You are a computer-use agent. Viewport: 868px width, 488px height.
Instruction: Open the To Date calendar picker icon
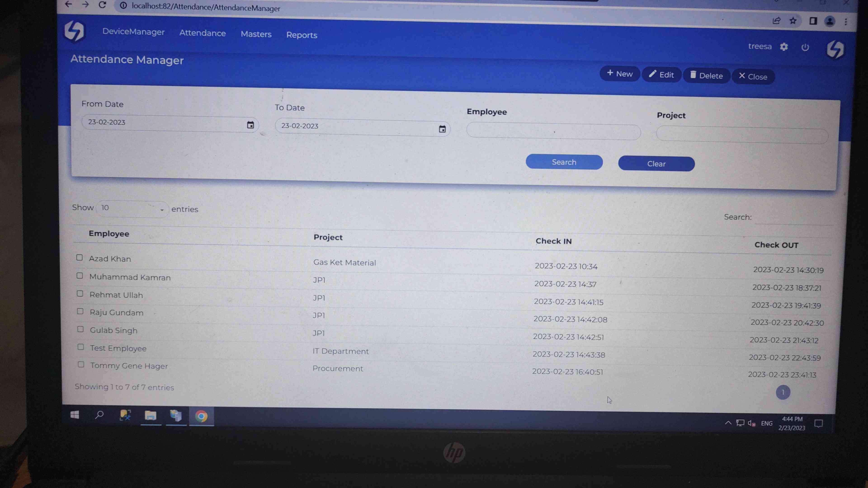point(442,129)
